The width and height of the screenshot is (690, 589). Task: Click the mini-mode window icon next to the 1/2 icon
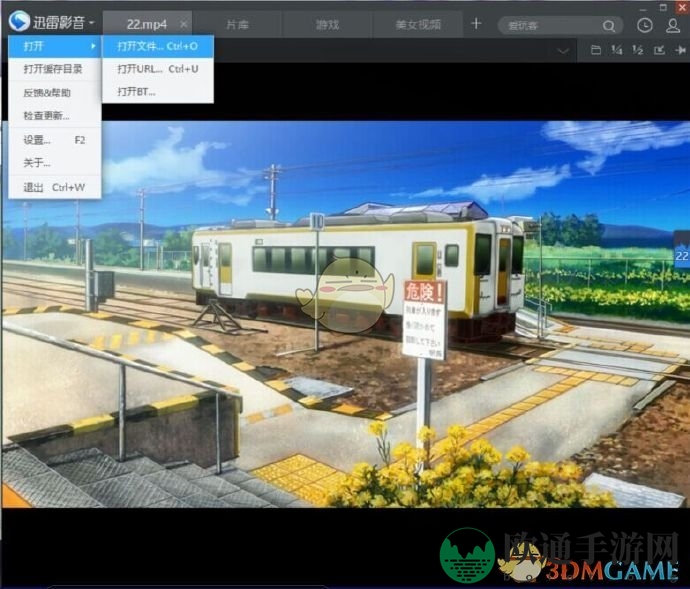click(659, 50)
